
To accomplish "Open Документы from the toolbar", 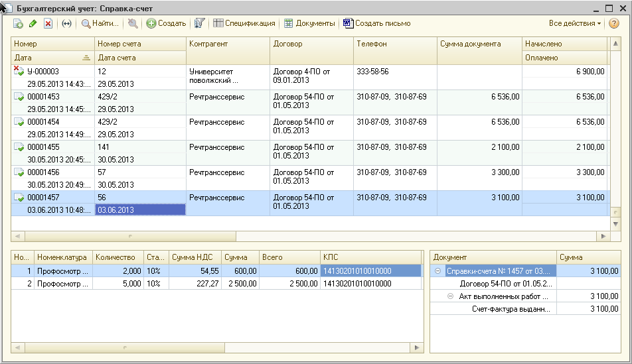I will coord(309,23).
